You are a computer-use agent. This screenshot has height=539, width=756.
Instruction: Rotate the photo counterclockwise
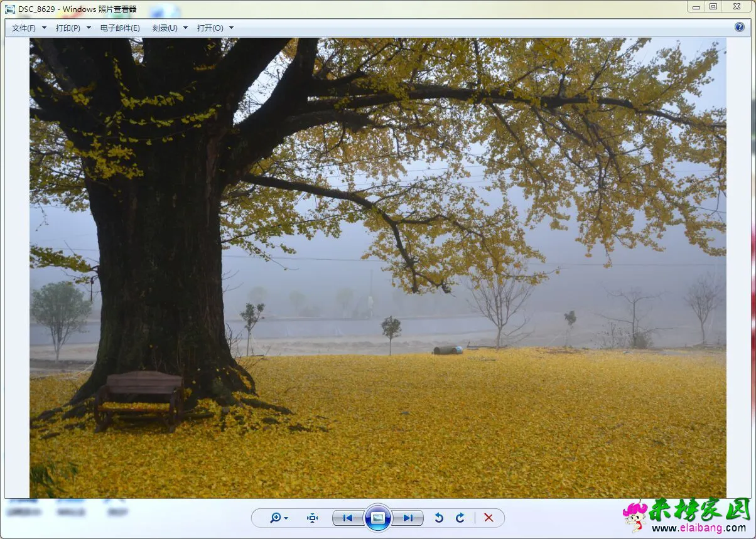point(439,518)
